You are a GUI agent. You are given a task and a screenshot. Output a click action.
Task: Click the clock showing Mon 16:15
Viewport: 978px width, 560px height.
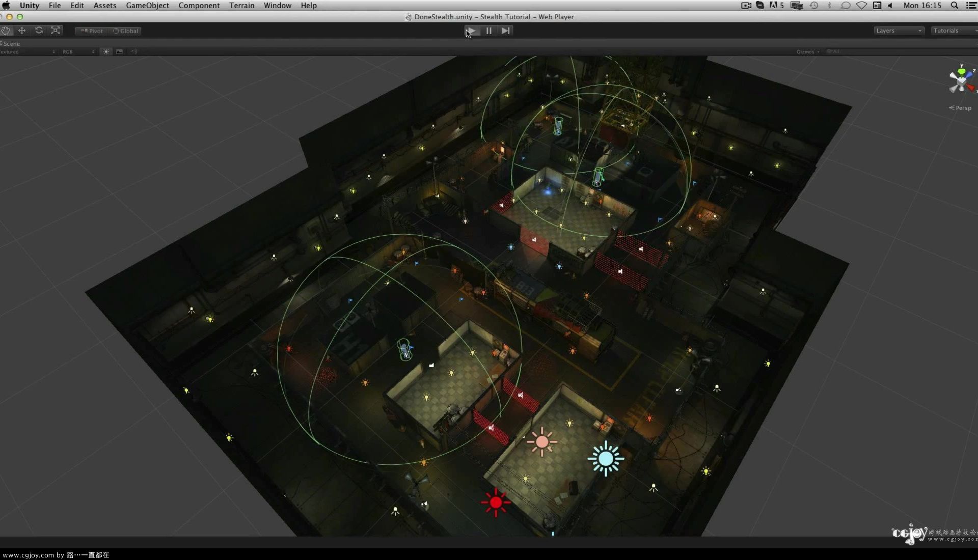coord(922,5)
